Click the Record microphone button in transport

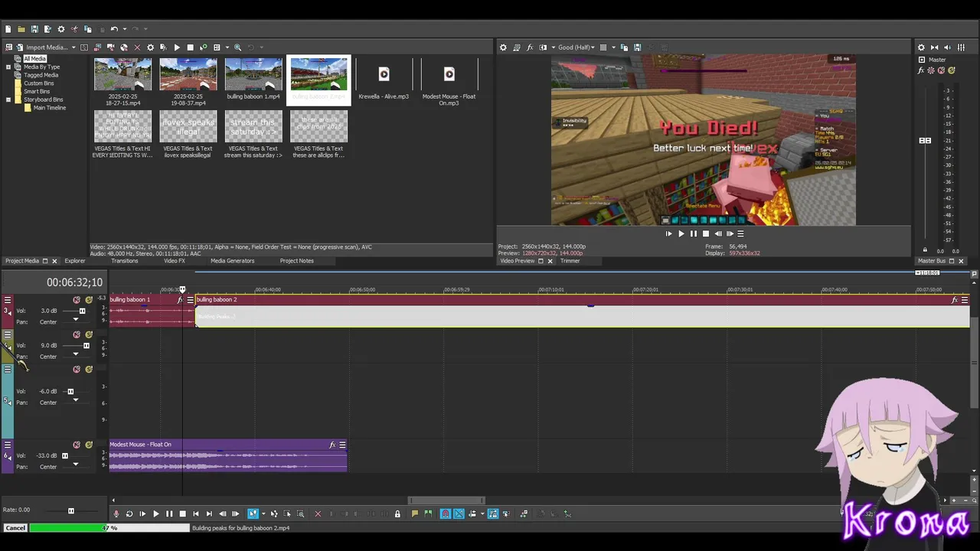click(116, 514)
